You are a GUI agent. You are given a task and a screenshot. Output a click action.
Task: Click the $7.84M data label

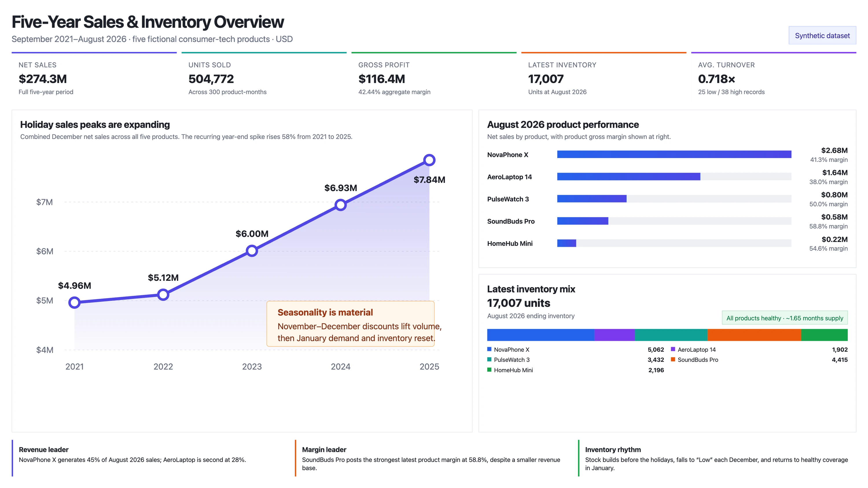(x=430, y=180)
